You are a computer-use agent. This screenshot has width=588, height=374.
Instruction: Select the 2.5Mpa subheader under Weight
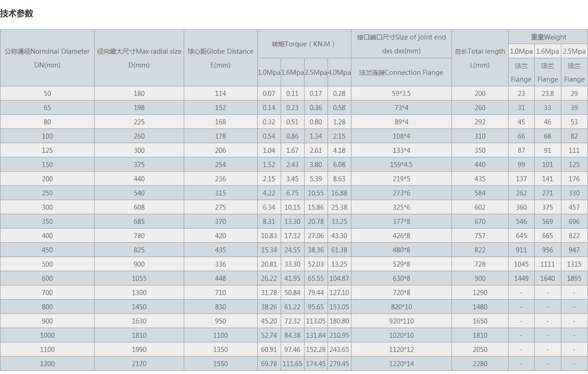(574, 51)
